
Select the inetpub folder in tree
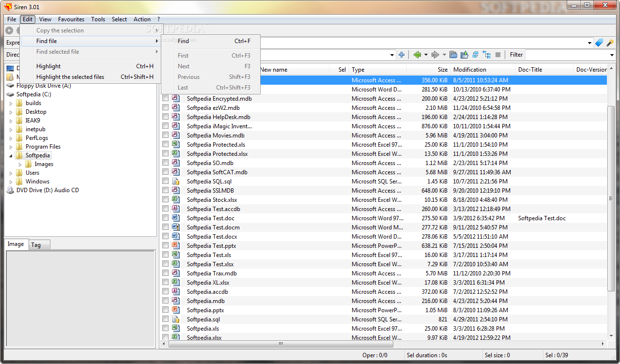pyautogui.click(x=35, y=129)
